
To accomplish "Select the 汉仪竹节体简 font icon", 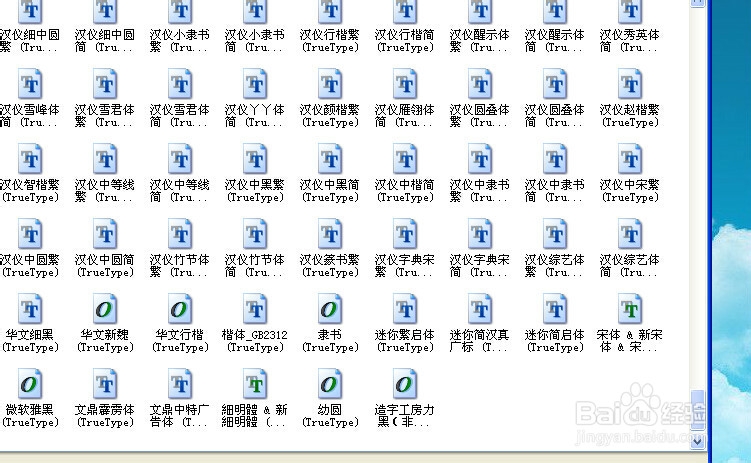I will pyautogui.click(x=255, y=234).
